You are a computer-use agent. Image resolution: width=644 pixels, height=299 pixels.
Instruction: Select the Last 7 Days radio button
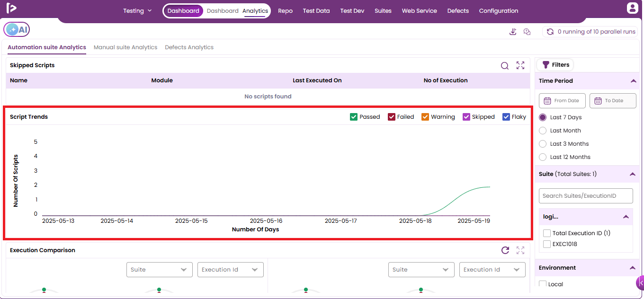coord(543,117)
